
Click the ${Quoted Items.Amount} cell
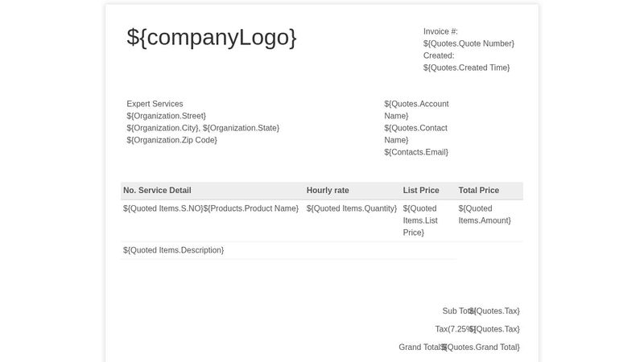(485, 214)
